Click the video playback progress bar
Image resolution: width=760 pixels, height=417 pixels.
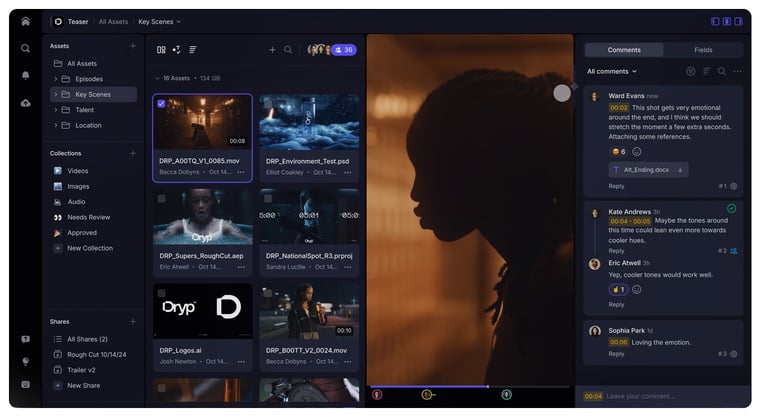[470, 386]
